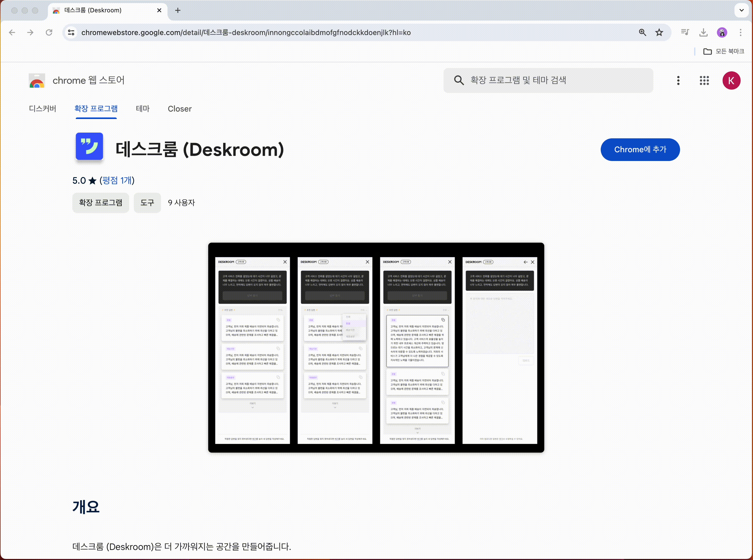The image size is (753, 560).
Task: Click the 5.0 star rating icon
Action: click(93, 181)
